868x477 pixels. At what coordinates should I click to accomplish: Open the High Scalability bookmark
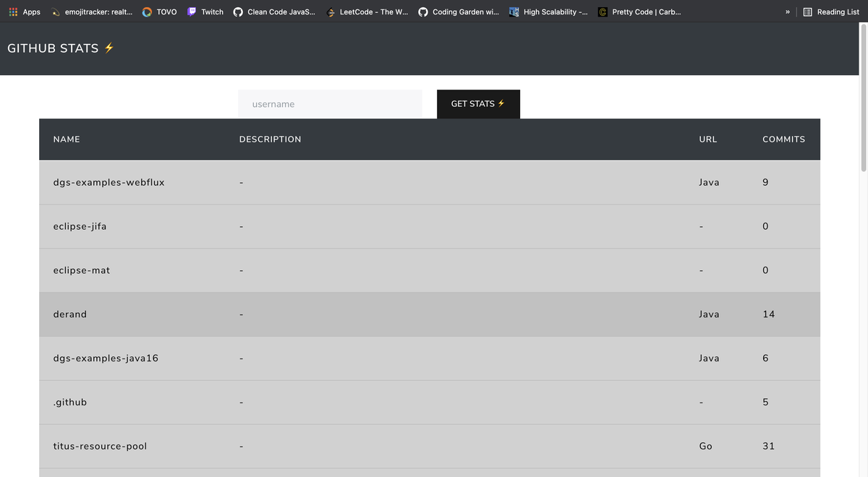548,12
